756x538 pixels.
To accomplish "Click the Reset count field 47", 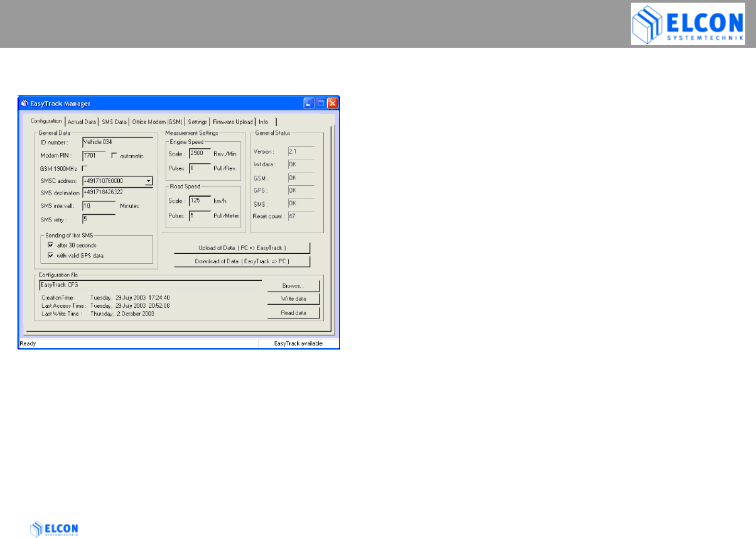I will [302, 216].
